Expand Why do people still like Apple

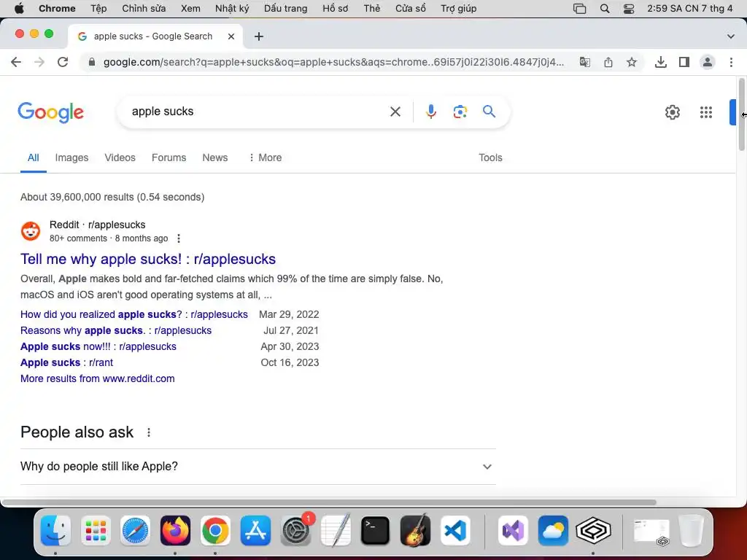tap(258, 466)
